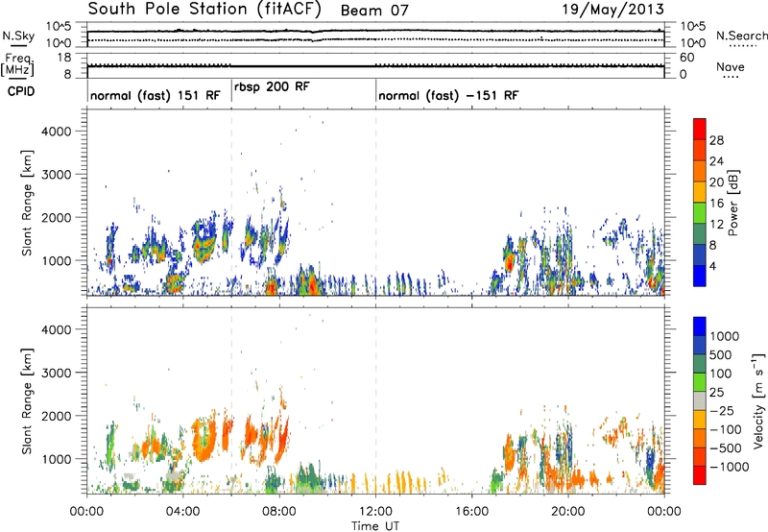Click the 'Velocity [m s-1]' colorbar label
Viewport: 768px width, 532px height.
(x=758, y=400)
